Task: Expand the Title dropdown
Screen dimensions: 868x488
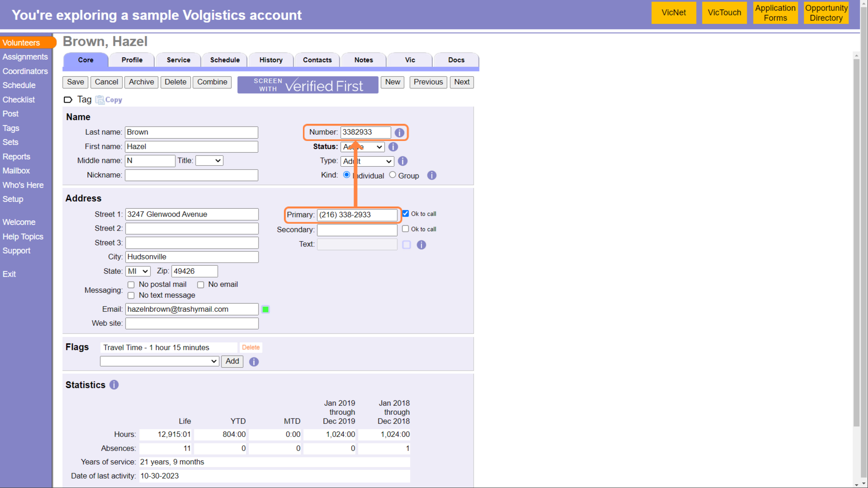Action: coord(209,161)
